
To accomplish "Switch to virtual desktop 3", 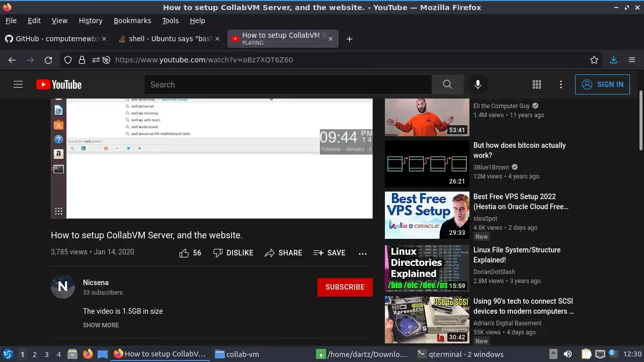I will (x=46, y=354).
